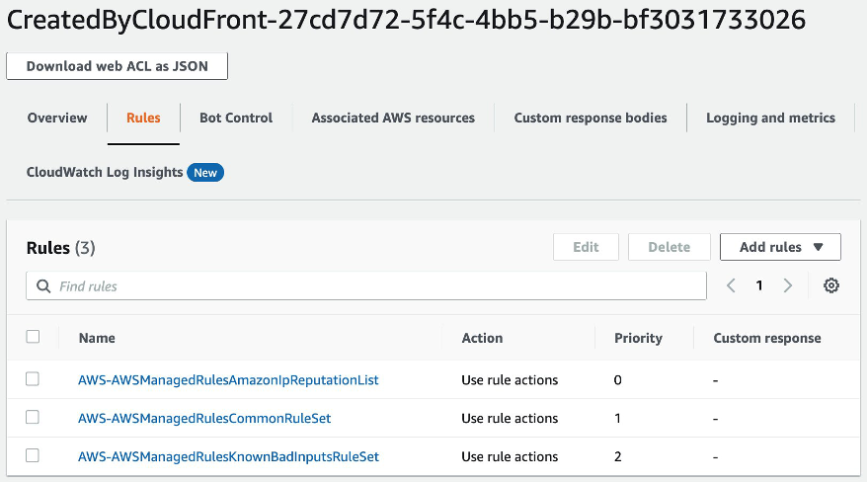Viewport: 868px width, 483px height.
Task: Show the Associated AWS resources tab
Action: (393, 118)
